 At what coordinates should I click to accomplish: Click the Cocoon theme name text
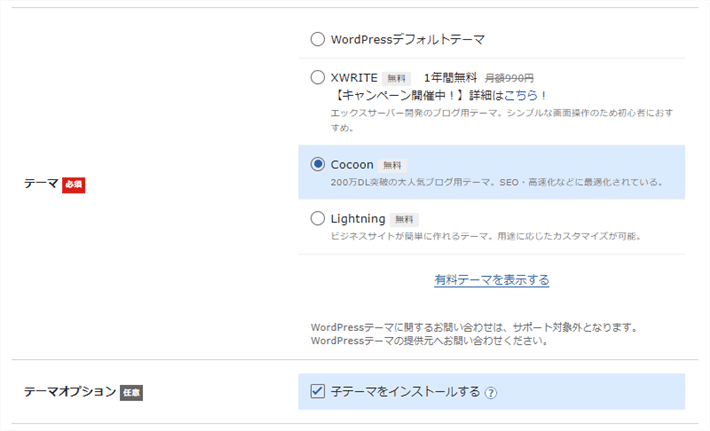click(353, 164)
